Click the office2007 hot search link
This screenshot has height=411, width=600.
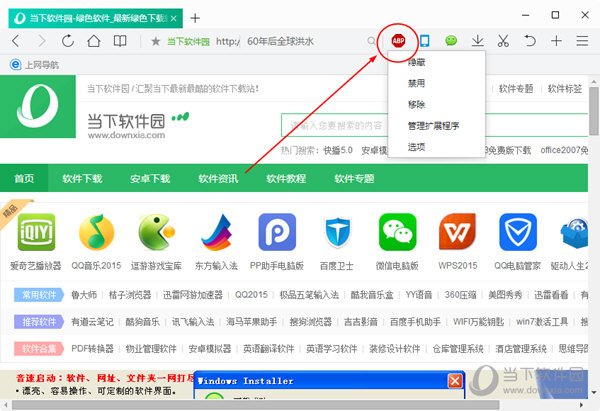564,150
